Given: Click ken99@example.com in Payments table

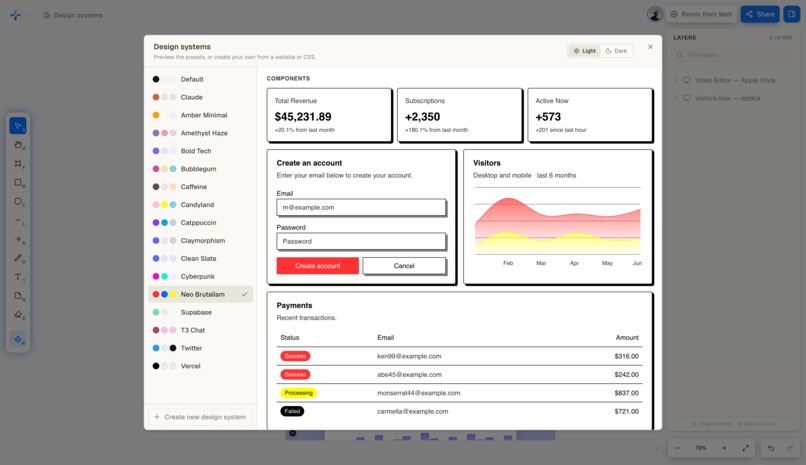Looking at the screenshot, I should 409,356.
